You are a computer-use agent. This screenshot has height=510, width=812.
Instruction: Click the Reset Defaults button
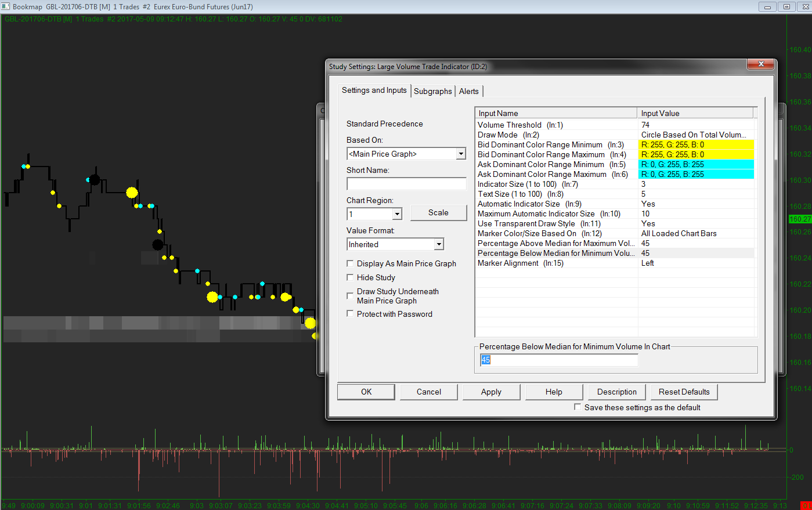(684, 392)
